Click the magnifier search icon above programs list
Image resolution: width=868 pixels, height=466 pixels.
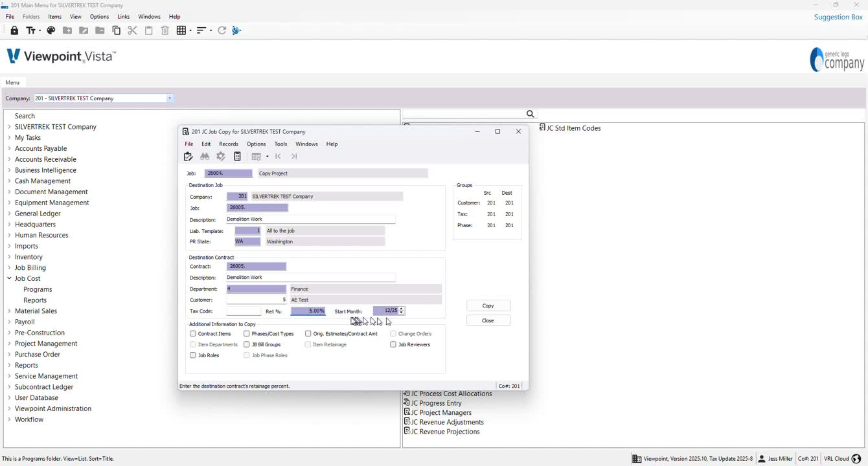pos(531,114)
